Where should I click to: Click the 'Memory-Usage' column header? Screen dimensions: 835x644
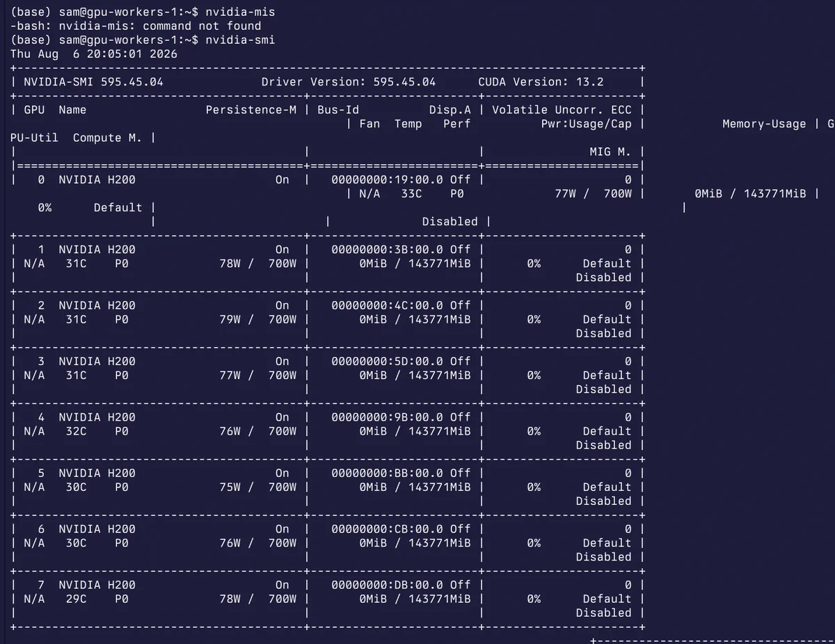tap(764, 124)
